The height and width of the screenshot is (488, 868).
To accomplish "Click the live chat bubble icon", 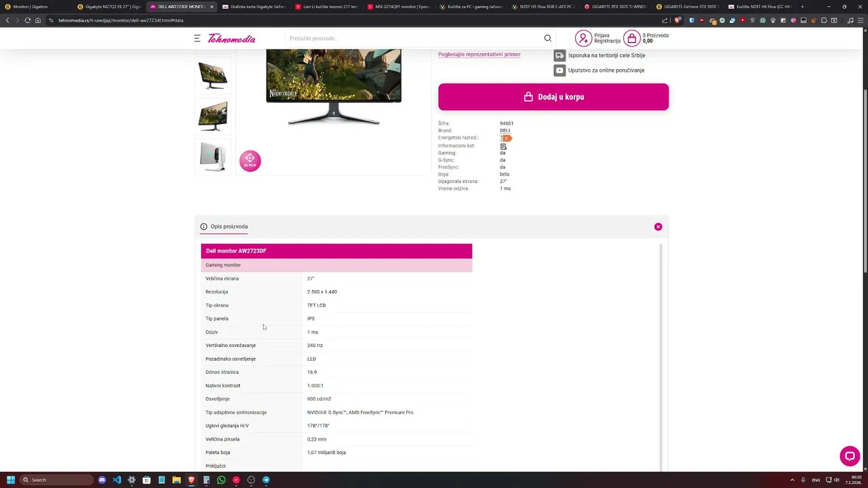I will click(x=850, y=456).
